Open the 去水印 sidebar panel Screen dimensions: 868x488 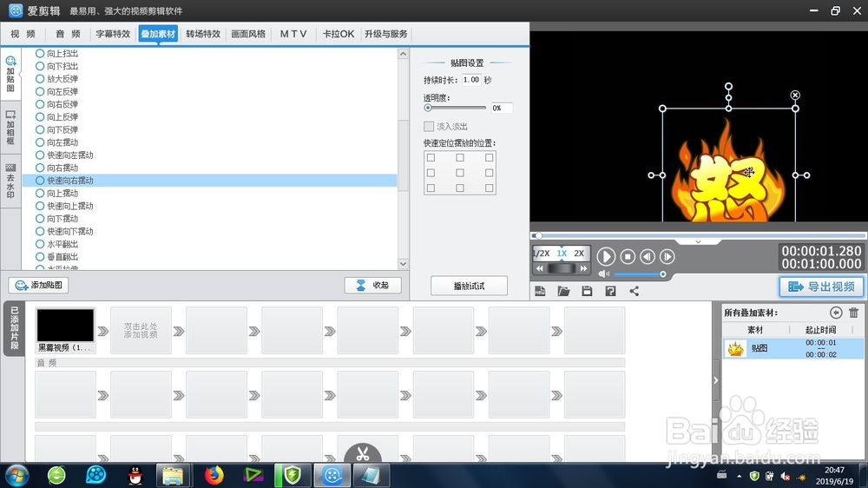[10, 181]
